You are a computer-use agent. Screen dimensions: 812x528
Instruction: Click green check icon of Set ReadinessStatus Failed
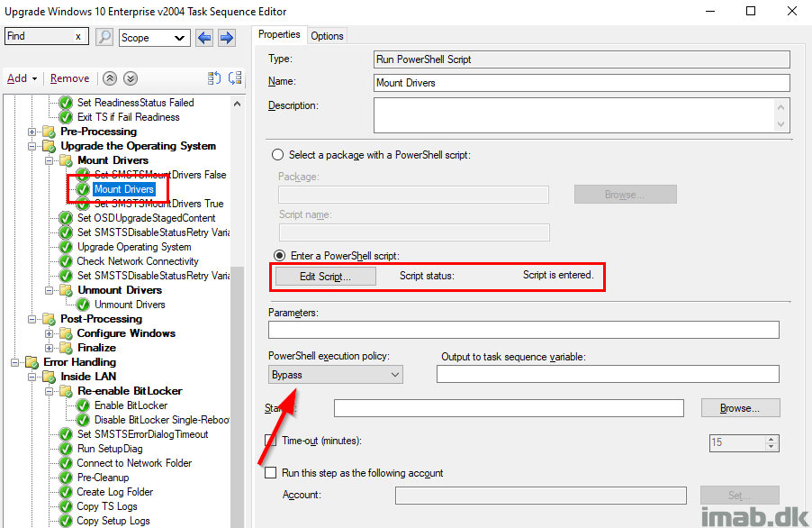pyautogui.click(x=66, y=103)
